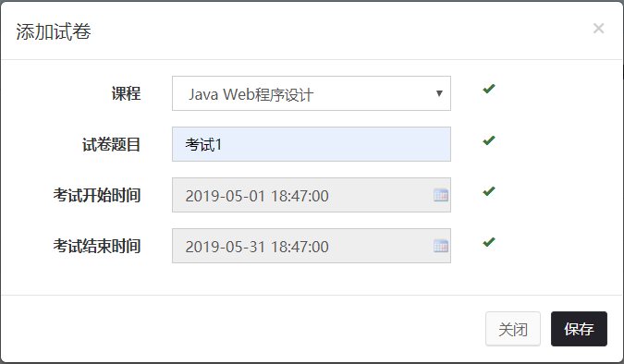Dismiss the dialog using the 关闭 button
Image resolution: width=624 pixels, height=364 pixels.
[513, 329]
